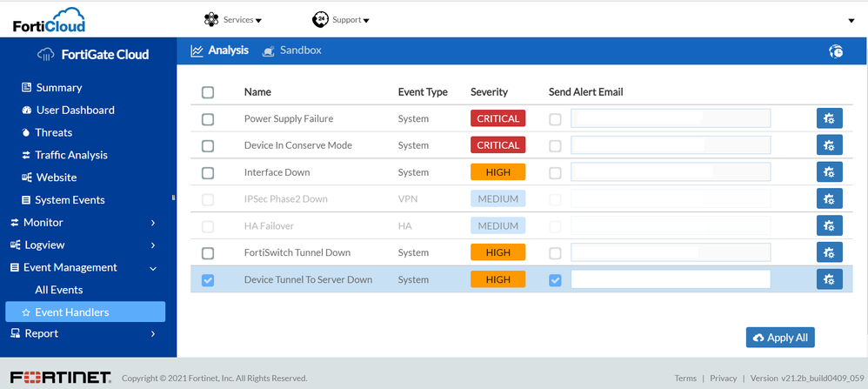Open the Privacy link in footer
The image size is (868, 389).
click(723, 379)
